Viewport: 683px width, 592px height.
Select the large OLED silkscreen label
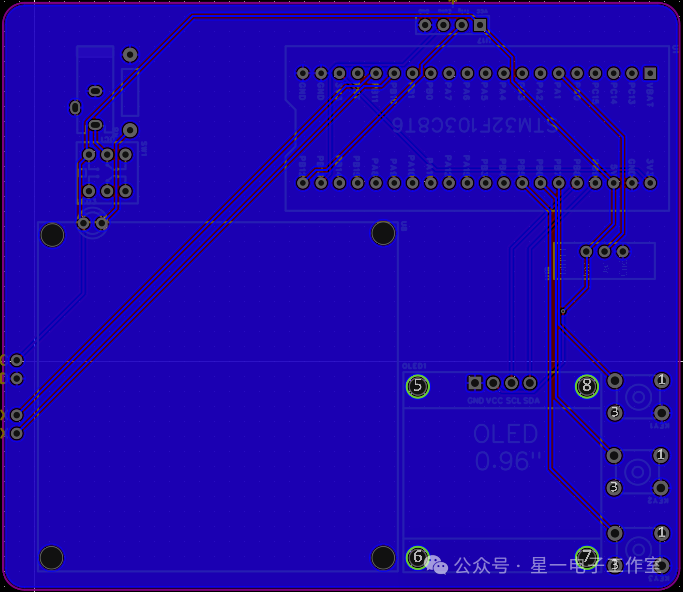506,434
